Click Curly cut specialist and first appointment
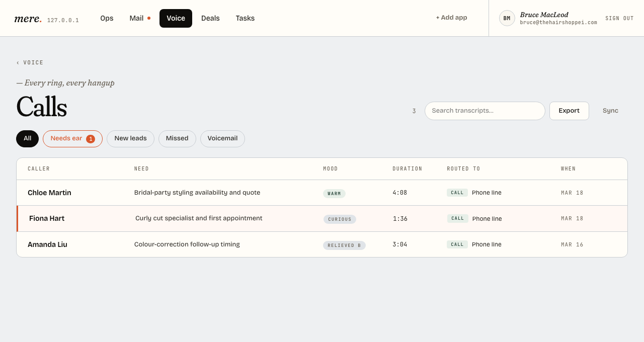Image resolution: width=644 pixels, height=342 pixels. point(199,218)
